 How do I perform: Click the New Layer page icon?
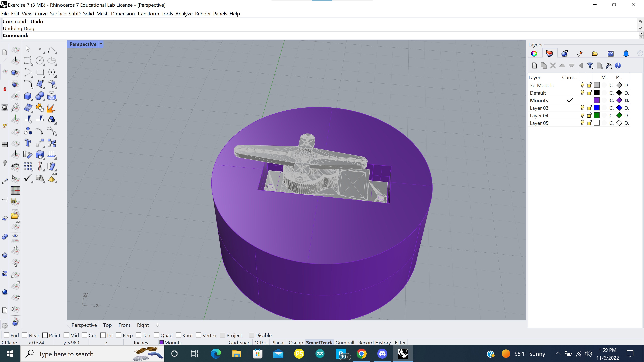(x=534, y=66)
